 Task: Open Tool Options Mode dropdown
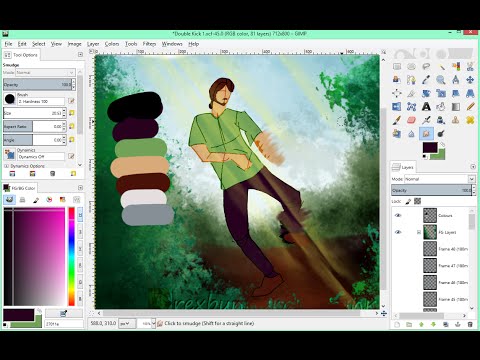[46, 72]
